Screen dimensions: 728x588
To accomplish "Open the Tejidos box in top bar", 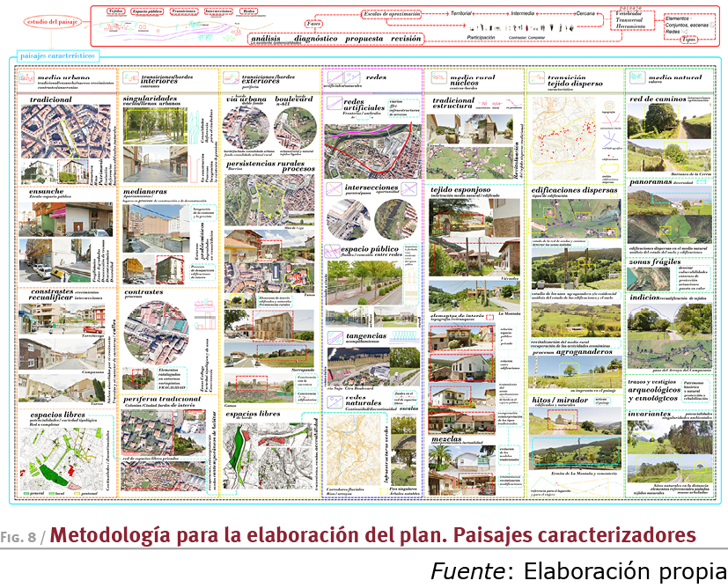I will pyautogui.click(x=115, y=11).
